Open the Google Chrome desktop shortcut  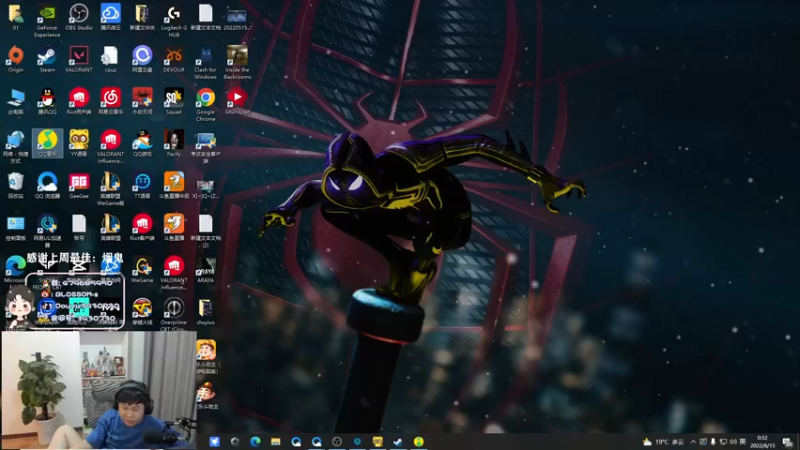click(x=205, y=105)
